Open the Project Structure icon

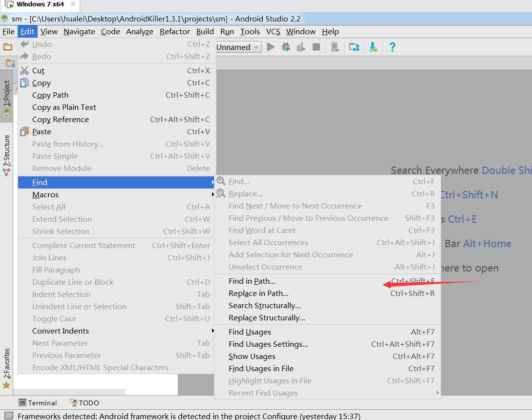coord(354,47)
